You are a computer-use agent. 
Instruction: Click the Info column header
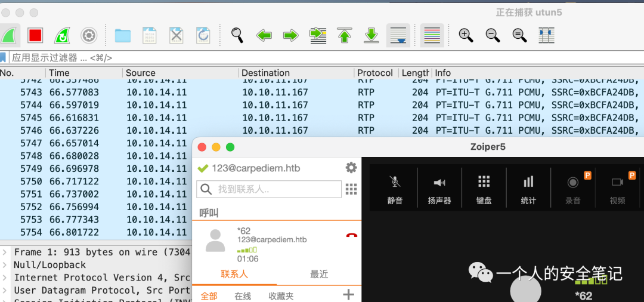538,73
